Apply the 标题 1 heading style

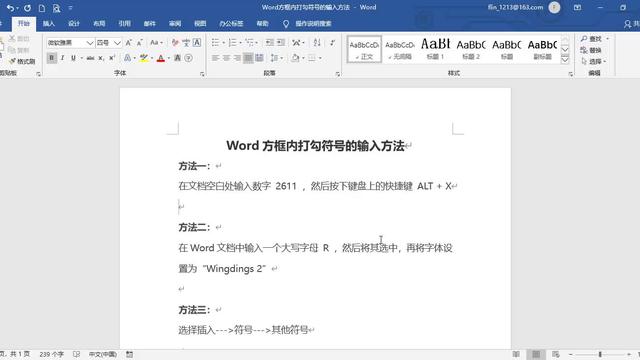point(435,49)
